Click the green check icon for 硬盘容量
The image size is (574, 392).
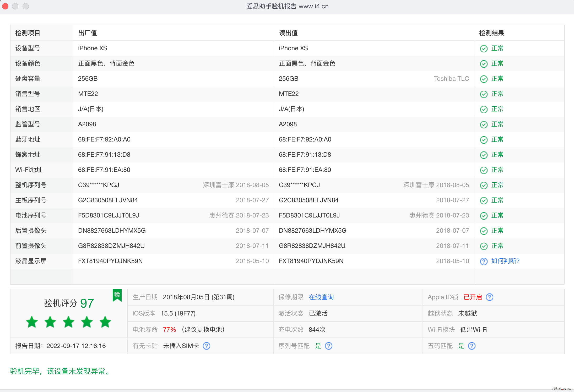484,79
